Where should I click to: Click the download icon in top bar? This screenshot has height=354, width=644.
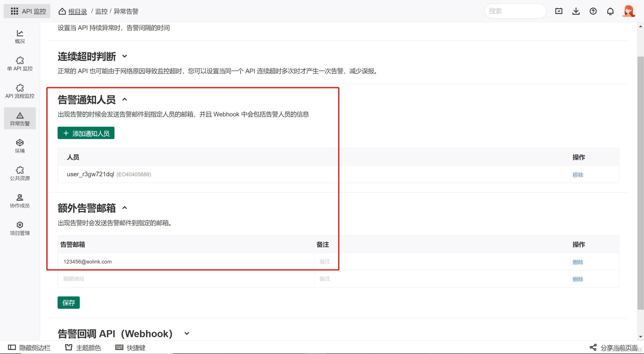576,11
